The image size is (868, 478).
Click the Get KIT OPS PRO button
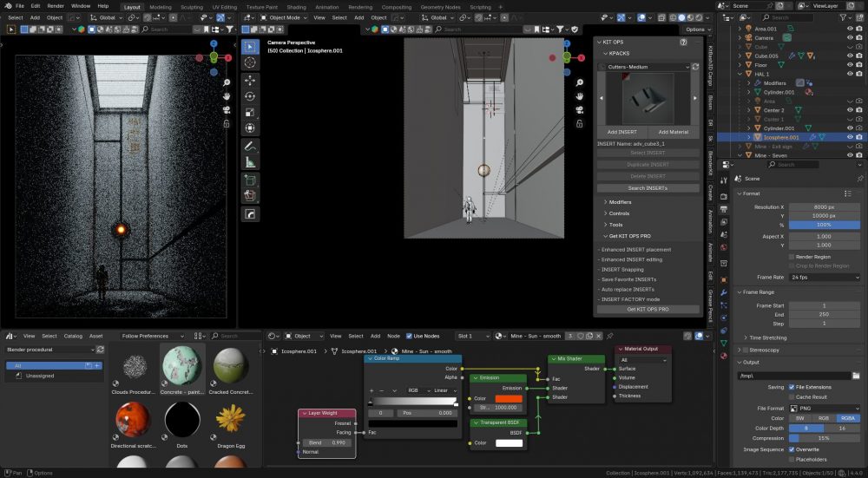[648, 309]
